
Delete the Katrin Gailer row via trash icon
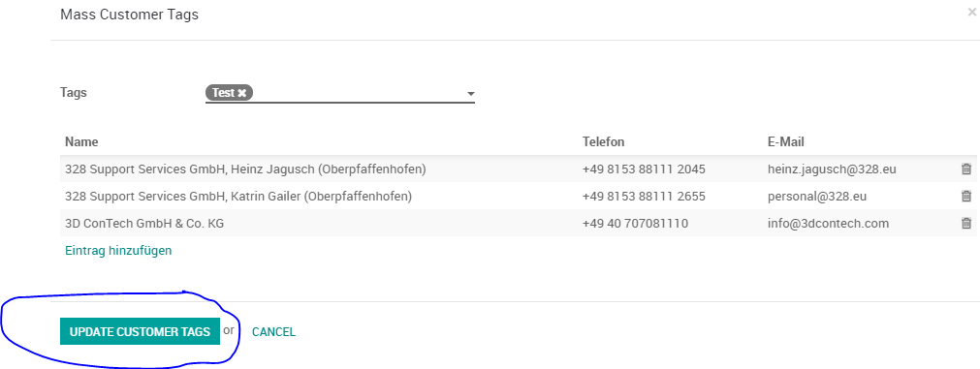pos(965,196)
